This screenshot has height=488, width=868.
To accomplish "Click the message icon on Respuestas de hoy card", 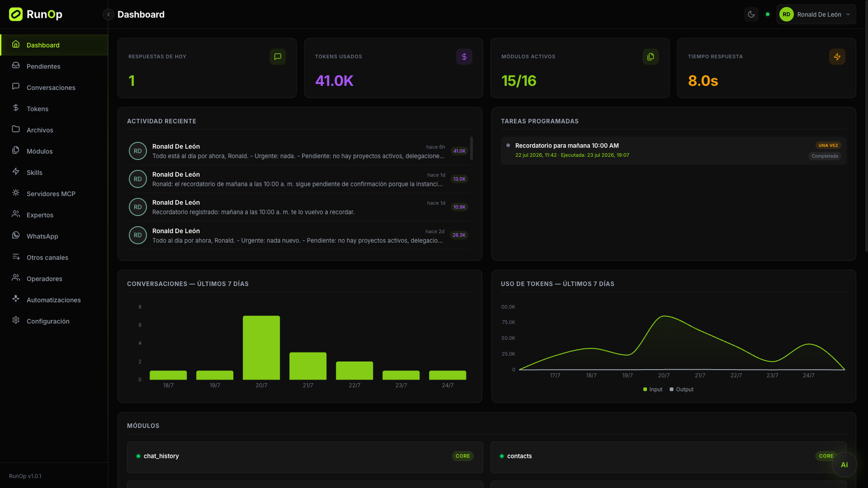I will pos(278,56).
